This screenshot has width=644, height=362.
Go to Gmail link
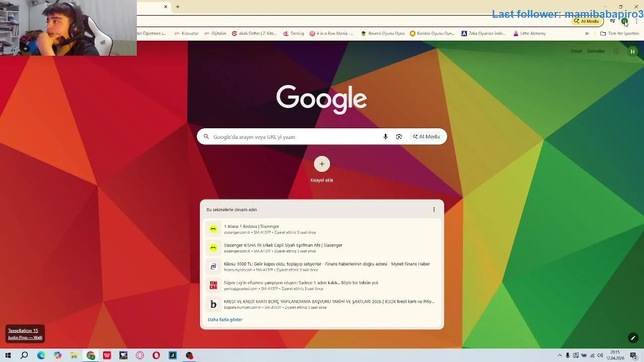(576, 51)
